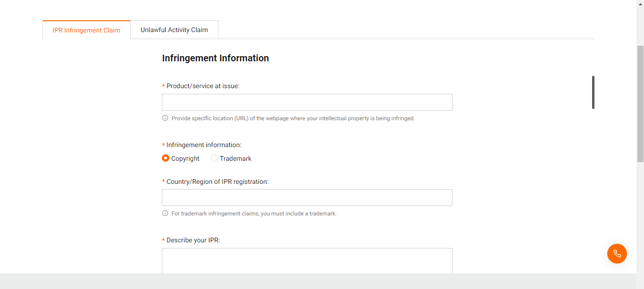
Task: Click info icon beside URL location hint
Action: (x=165, y=118)
